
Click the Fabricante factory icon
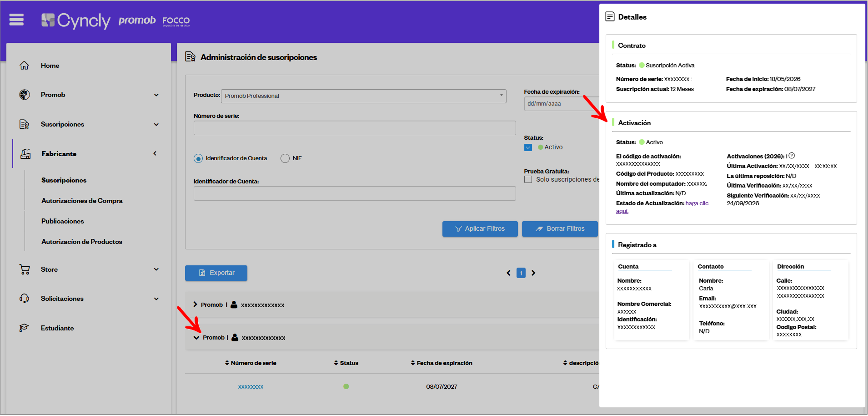(x=25, y=154)
